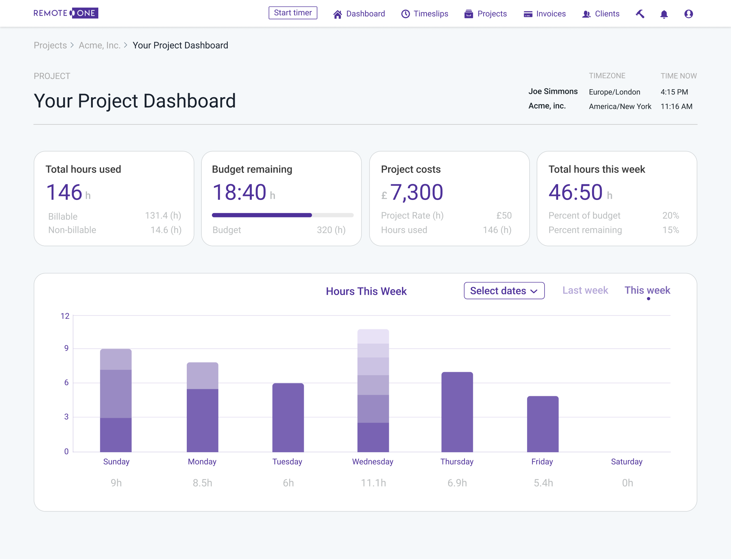
Task: Click the 4:15 PM time
Action: tap(674, 92)
